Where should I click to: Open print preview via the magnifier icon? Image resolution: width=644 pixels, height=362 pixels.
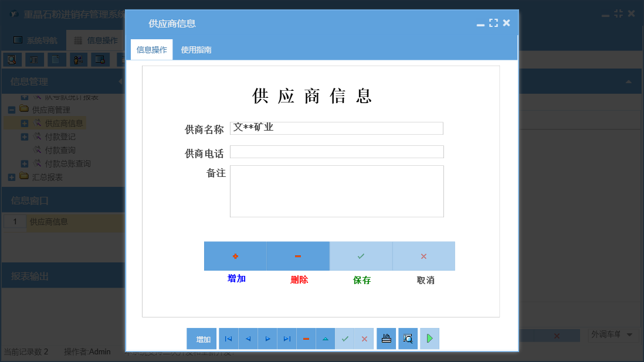tap(408, 339)
